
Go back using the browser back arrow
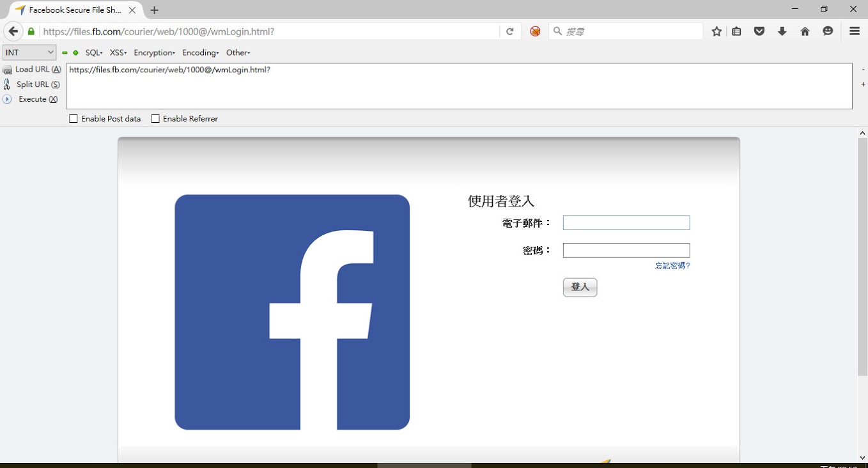[13, 31]
